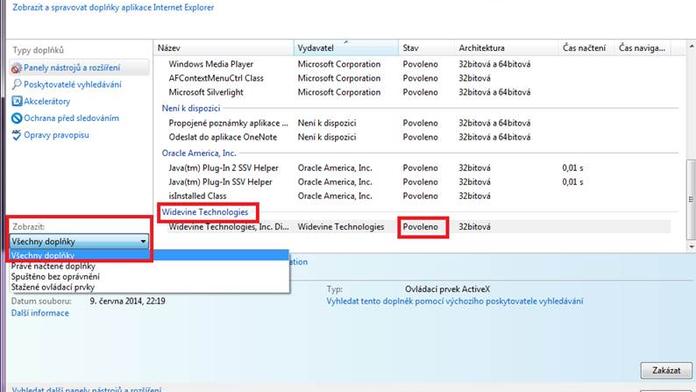The width and height of the screenshot is (696, 392).
Task: Choose Právě načtené doplňky option
Action: [x=149, y=266]
